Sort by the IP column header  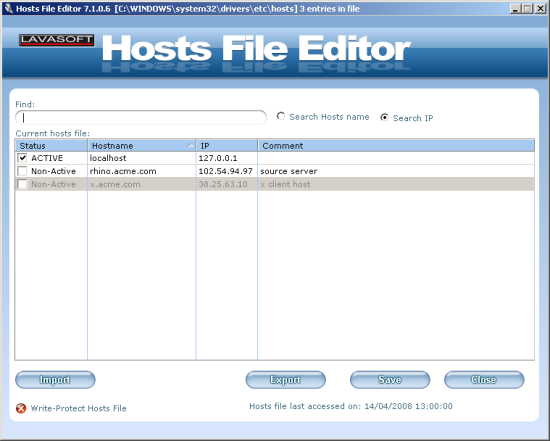point(227,145)
